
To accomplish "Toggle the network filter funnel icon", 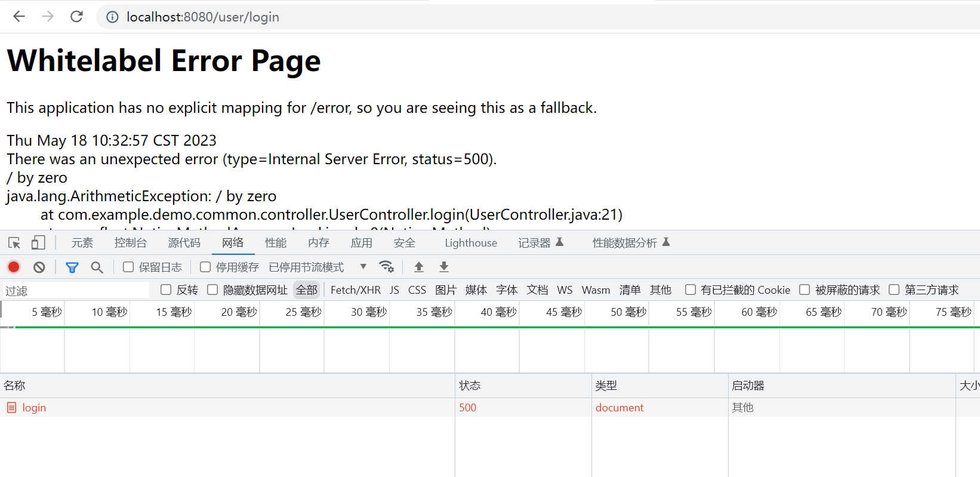I will point(72,267).
